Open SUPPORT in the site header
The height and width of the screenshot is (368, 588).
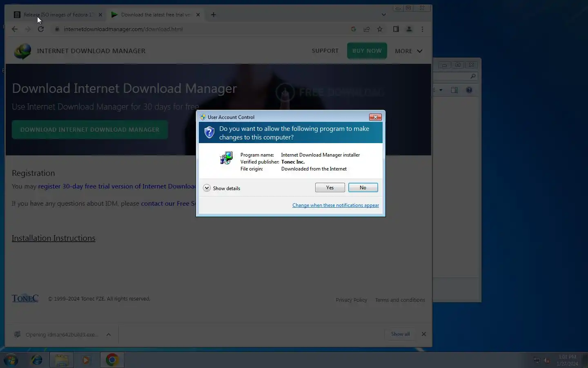click(x=325, y=51)
